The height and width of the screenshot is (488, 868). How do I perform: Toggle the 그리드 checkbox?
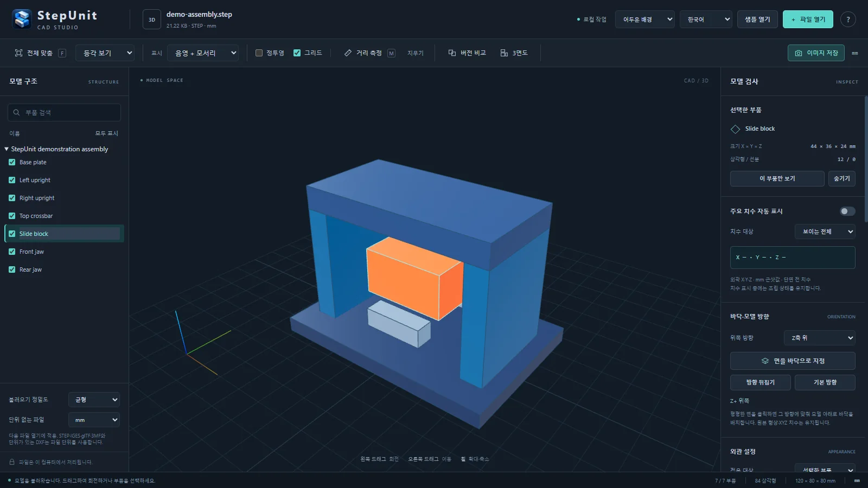[297, 53]
